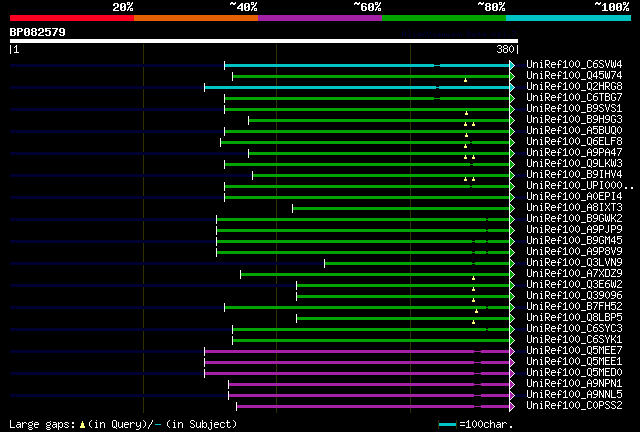Click the red 20% legend segment
The height and width of the screenshot is (432, 640).
tap(72, 18)
